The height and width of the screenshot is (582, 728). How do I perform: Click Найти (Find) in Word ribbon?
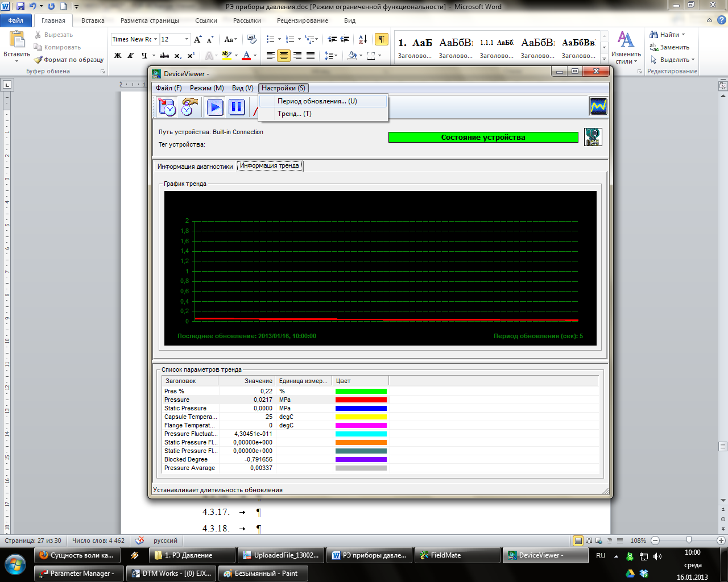(668, 35)
